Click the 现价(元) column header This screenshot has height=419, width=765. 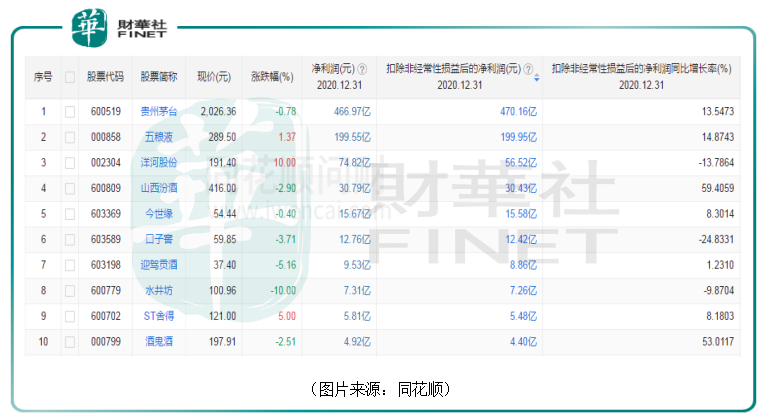pos(214,77)
